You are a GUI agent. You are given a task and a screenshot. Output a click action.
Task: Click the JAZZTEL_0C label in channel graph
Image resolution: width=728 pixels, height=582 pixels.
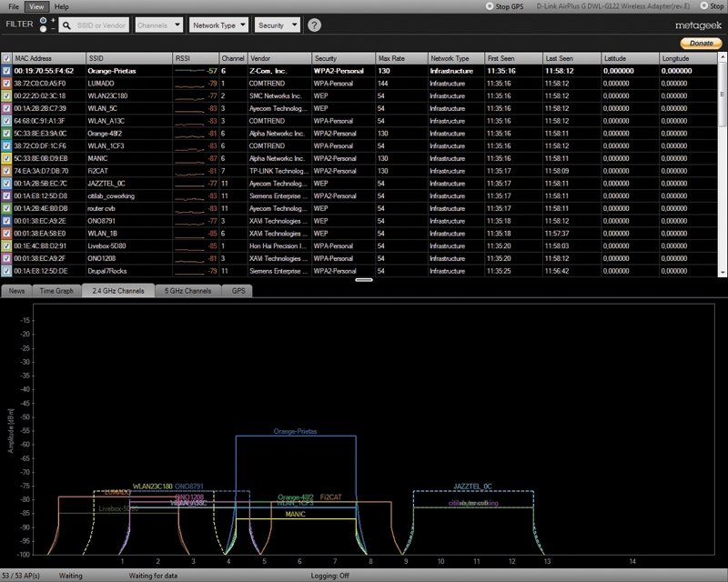click(472, 487)
